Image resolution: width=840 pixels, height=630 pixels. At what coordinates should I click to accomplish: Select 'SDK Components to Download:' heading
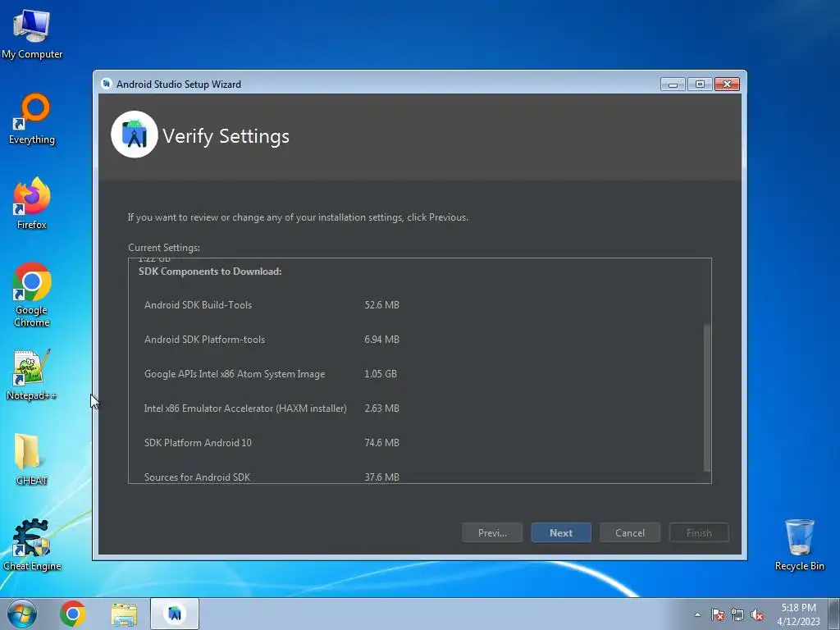(x=210, y=272)
